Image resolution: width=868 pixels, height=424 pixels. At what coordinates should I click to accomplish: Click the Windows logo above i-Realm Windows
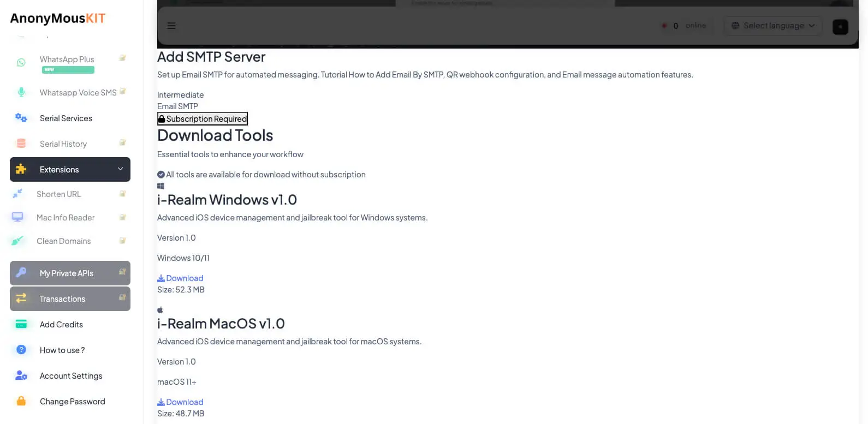160,186
